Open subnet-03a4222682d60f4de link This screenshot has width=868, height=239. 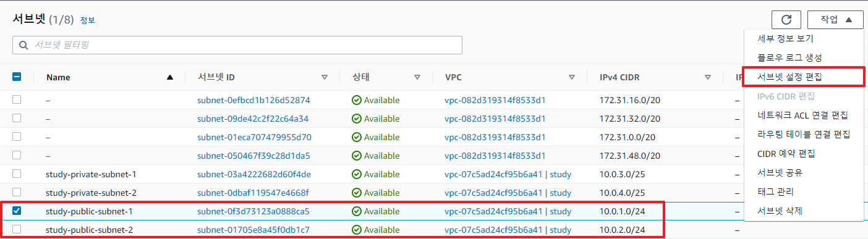click(x=254, y=174)
